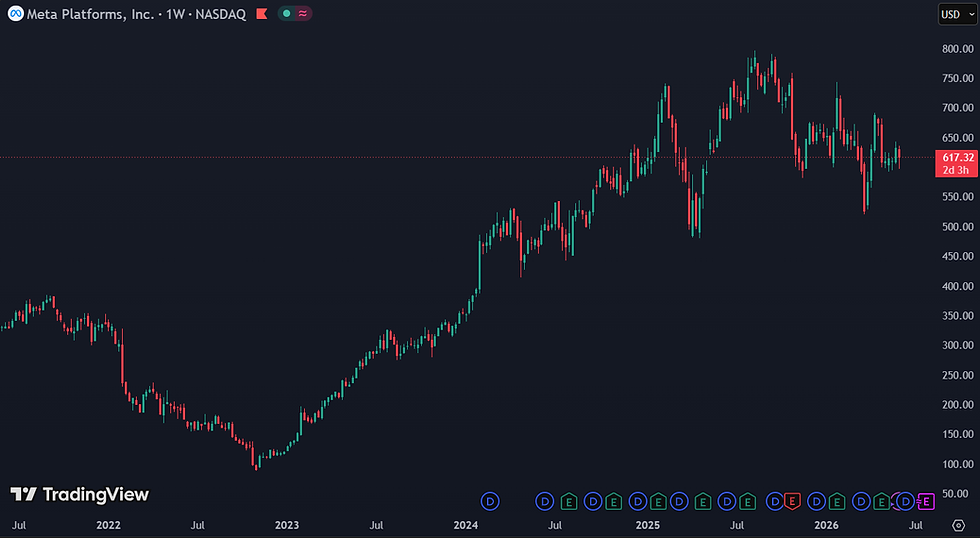Click the green earnings marker just above the 2025 label
The image size is (980, 538).
click(658, 501)
